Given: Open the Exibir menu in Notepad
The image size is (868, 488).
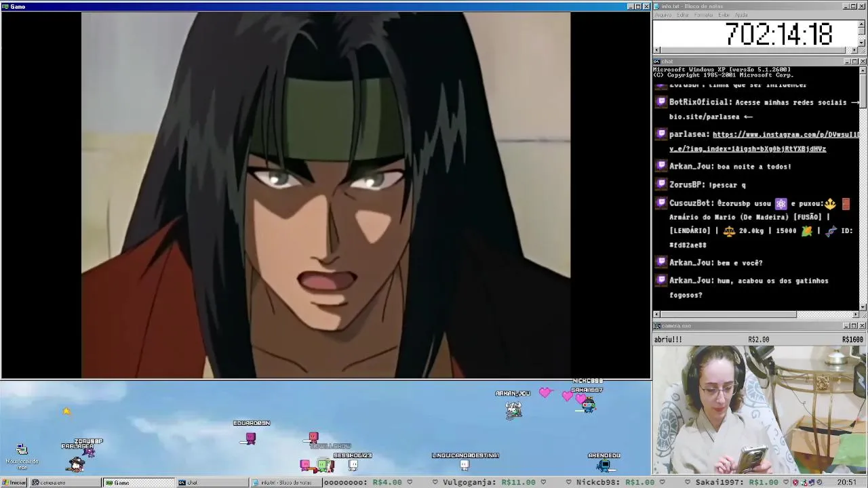Looking at the screenshot, I should [724, 15].
